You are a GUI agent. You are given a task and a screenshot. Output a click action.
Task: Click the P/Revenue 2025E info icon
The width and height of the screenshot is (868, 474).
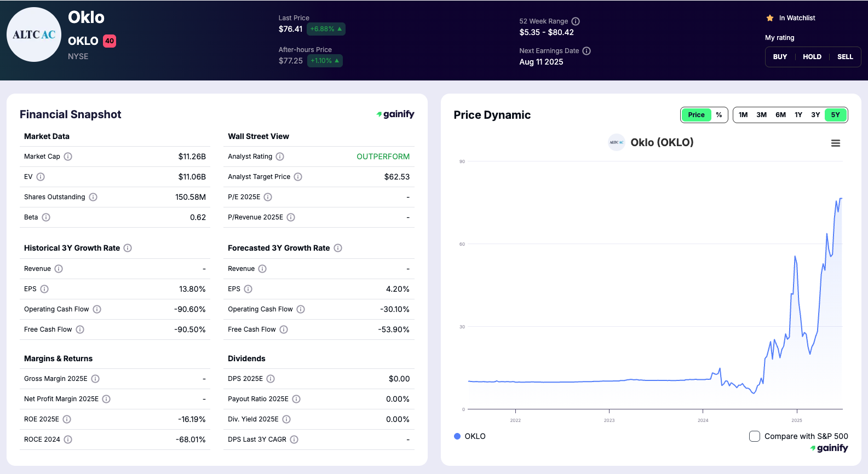point(291,217)
